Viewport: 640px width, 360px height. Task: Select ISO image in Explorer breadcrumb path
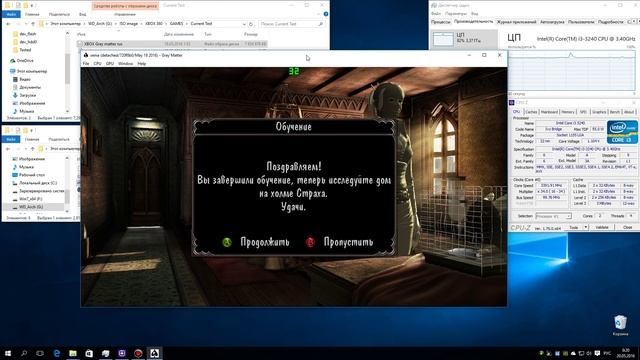point(129,24)
